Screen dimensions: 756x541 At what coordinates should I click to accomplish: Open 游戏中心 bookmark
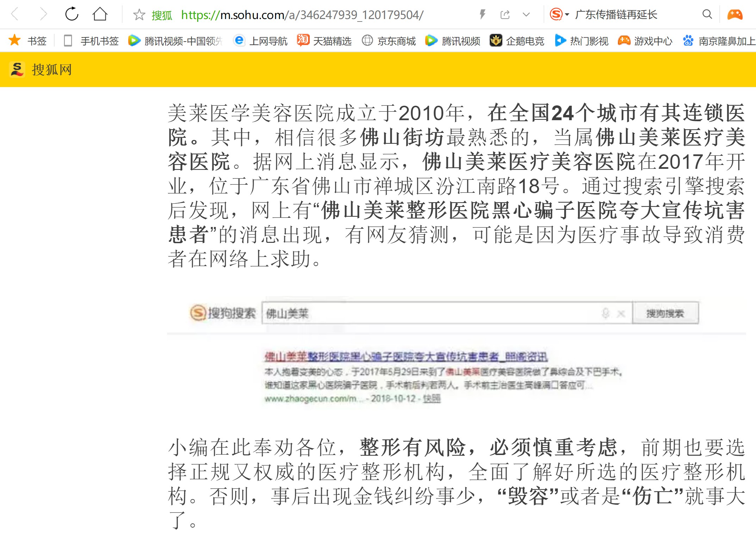coord(645,41)
